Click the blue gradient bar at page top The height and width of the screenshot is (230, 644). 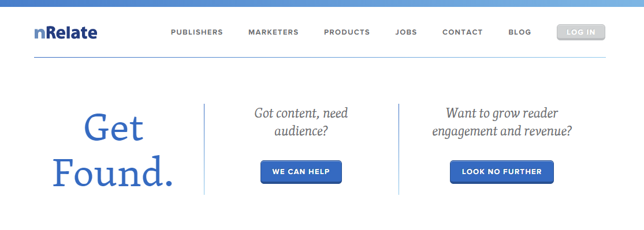[x=322, y=3]
